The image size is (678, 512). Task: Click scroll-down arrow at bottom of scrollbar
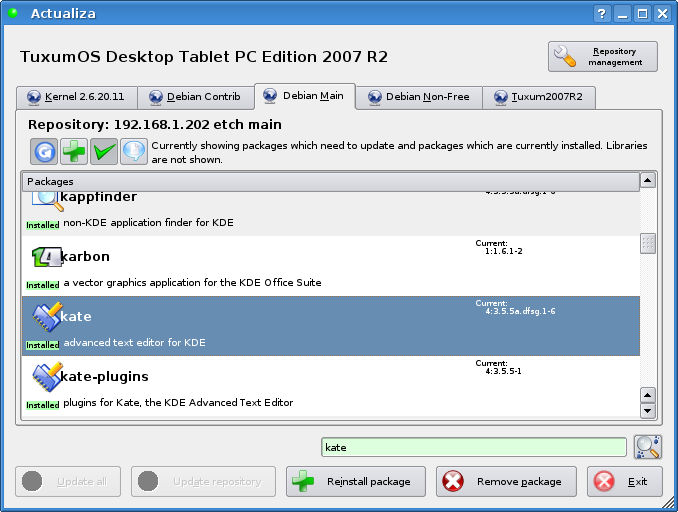point(647,410)
